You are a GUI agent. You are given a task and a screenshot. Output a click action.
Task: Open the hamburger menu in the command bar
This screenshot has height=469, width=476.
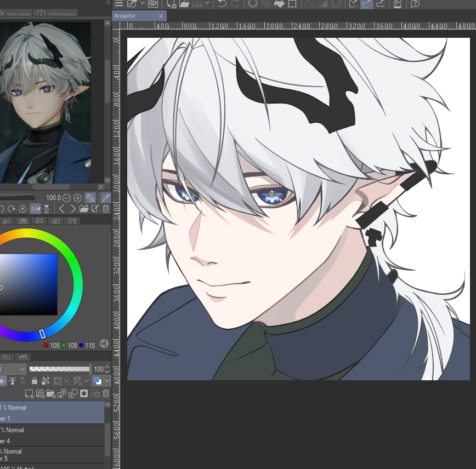pyautogui.click(x=118, y=3)
